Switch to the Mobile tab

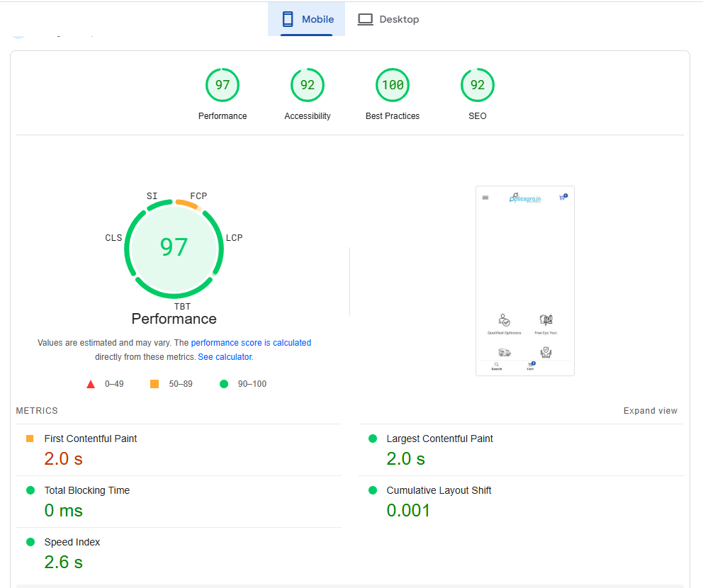(x=307, y=19)
